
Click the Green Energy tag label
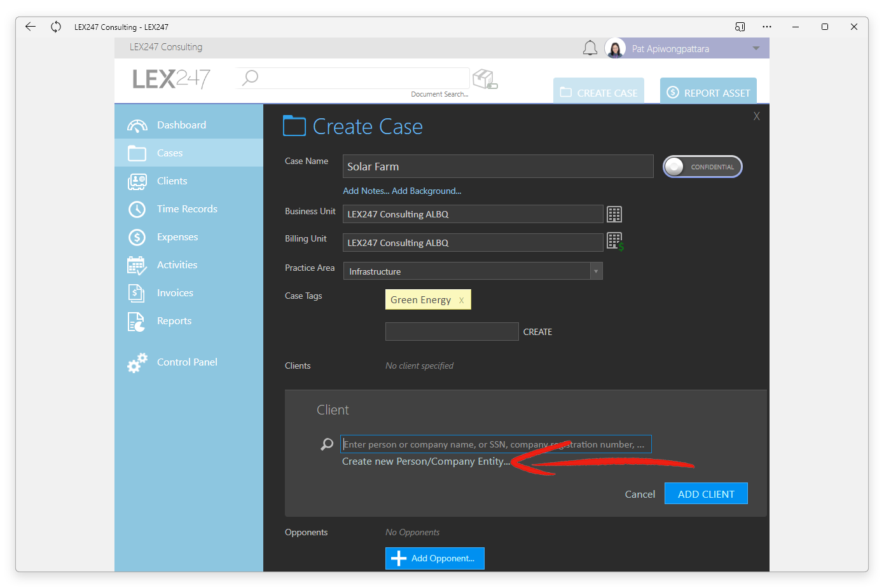tap(421, 300)
